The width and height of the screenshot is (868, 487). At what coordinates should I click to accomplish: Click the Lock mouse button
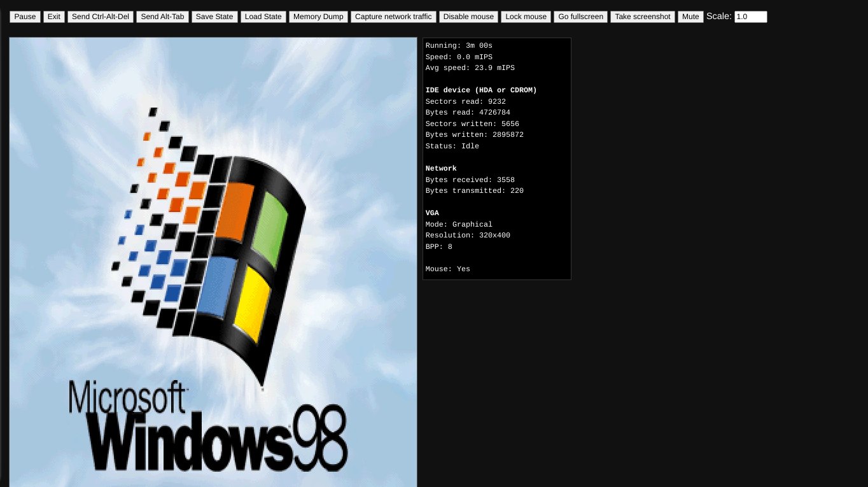[x=526, y=17]
